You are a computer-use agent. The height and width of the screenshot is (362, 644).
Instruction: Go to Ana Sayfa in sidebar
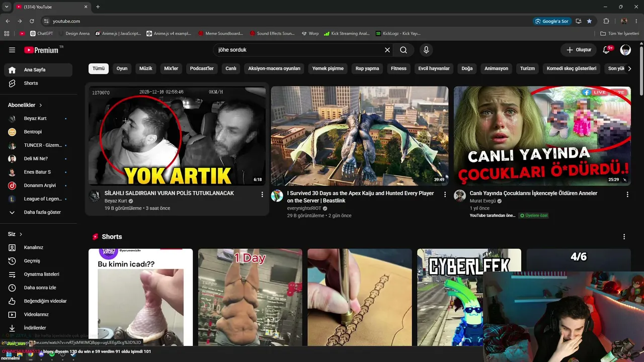coord(38,70)
